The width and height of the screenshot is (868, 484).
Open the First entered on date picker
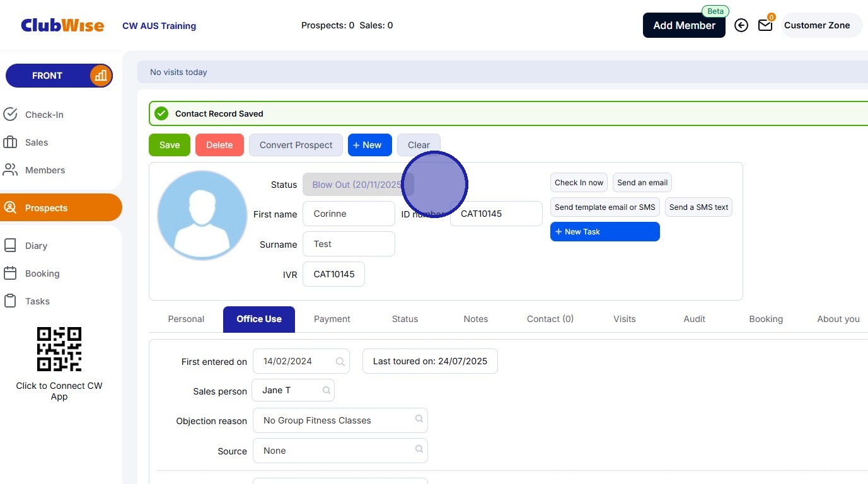(302, 361)
